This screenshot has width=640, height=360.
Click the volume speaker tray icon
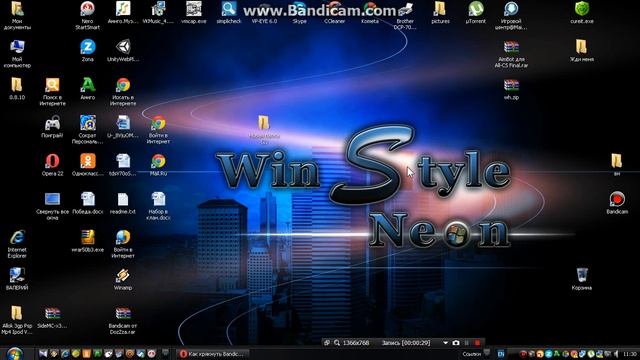(616, 354)
